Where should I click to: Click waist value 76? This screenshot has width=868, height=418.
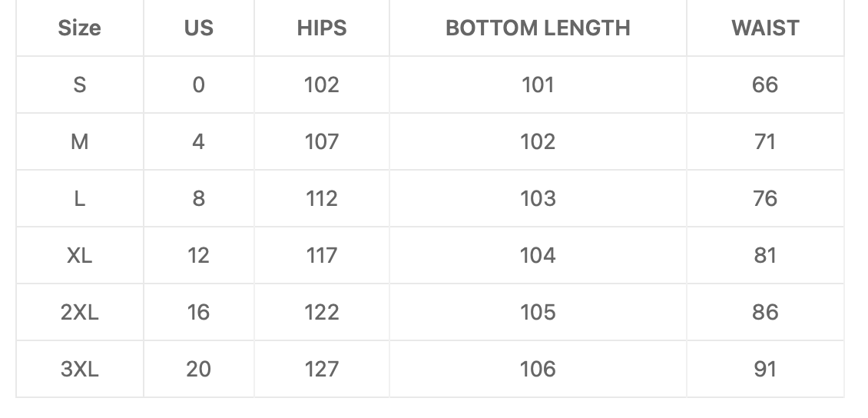pyautogui.click(x=766, y=199)
